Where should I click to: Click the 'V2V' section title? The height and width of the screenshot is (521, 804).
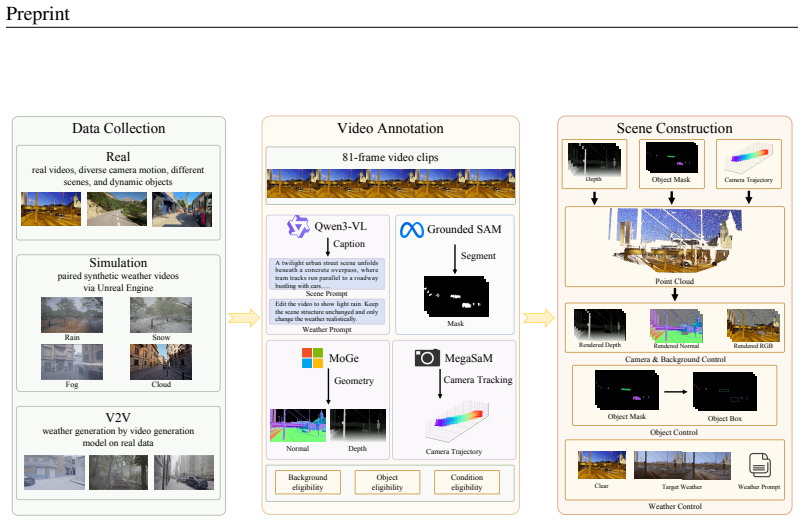(x=118, y=417)
